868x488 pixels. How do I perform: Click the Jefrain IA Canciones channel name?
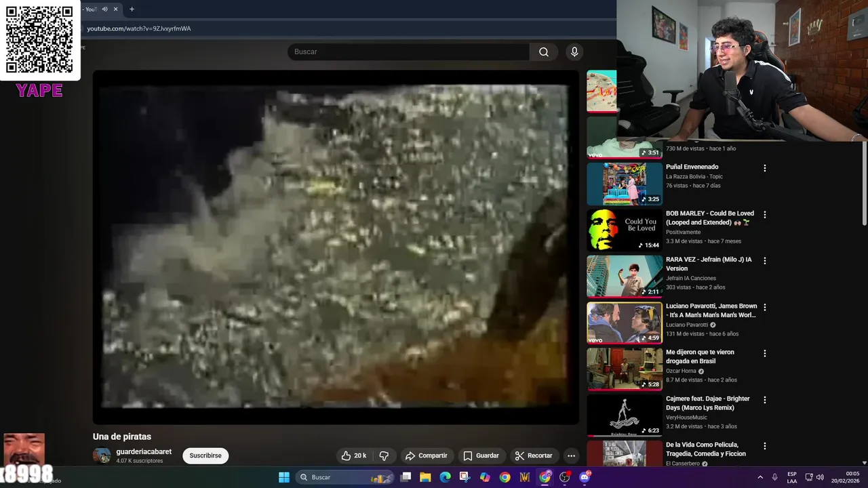tap(691, 278)
